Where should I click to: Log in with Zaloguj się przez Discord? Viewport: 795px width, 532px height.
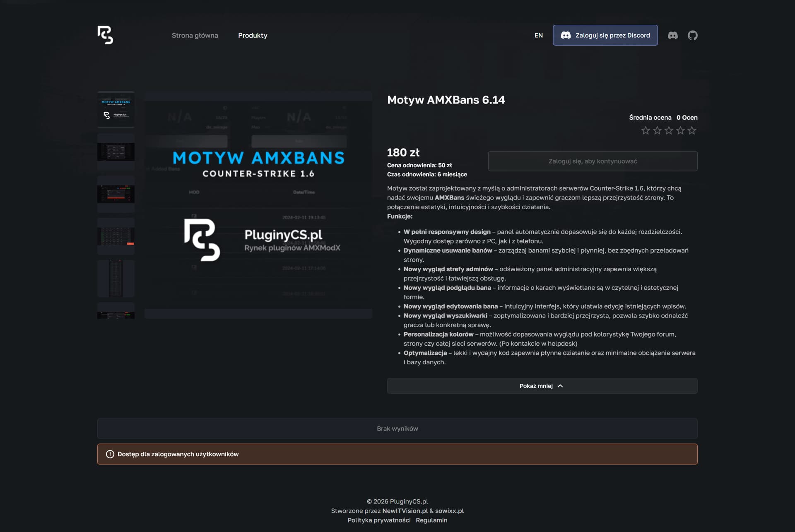605,35
